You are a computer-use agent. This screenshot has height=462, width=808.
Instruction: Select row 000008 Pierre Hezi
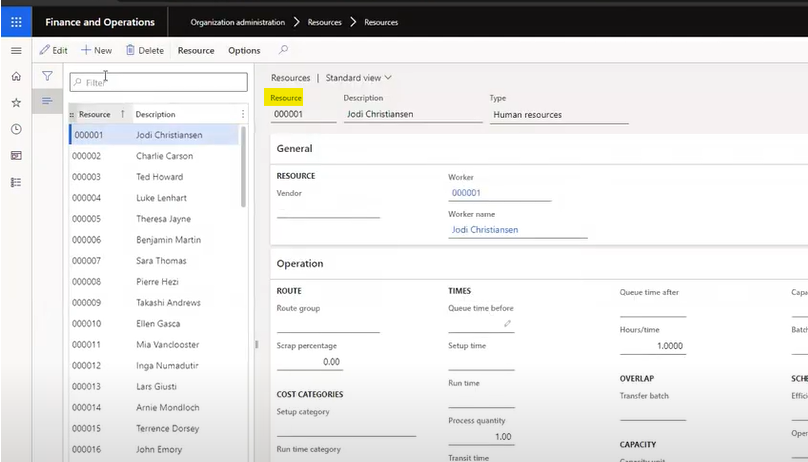[x=154, y=282]
